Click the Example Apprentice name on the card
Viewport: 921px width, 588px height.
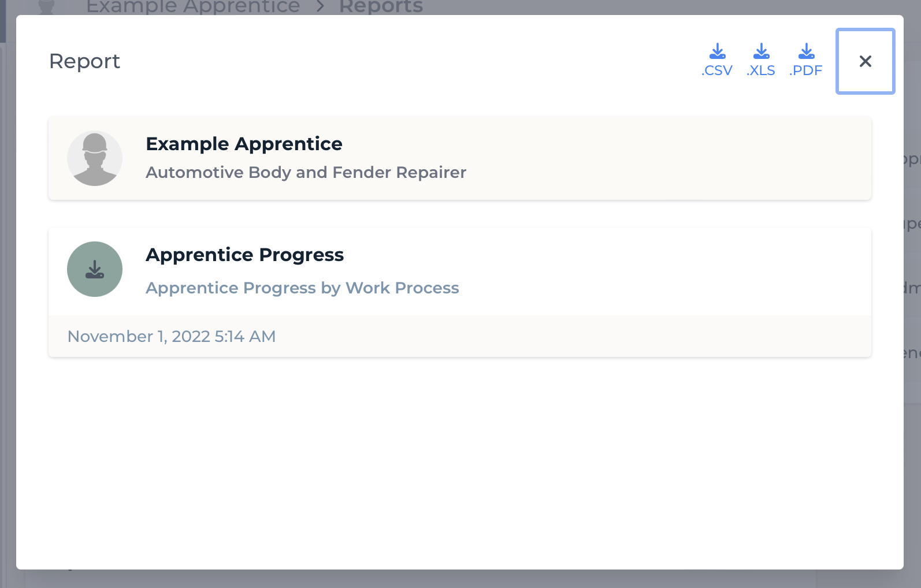[243, 144]
